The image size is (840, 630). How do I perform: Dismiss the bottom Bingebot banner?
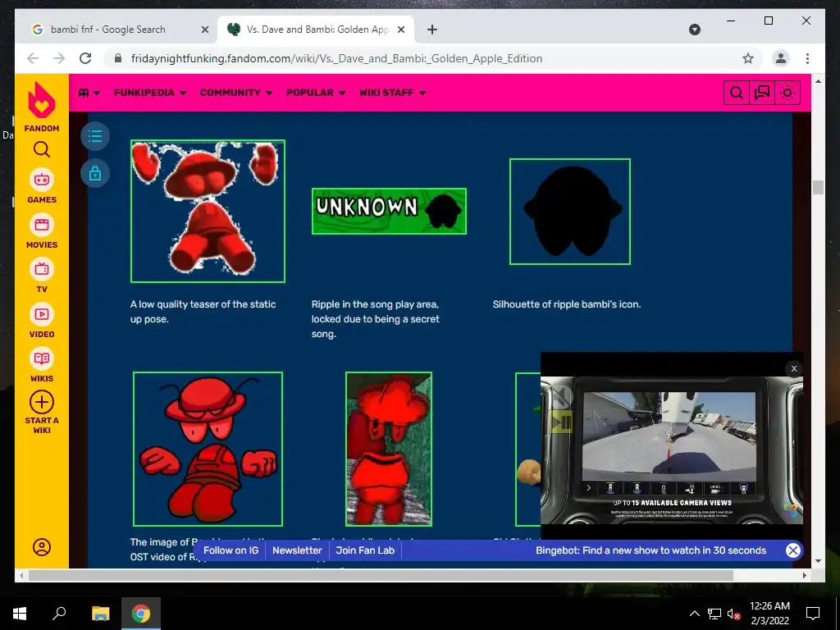click(x=793, y=550)
